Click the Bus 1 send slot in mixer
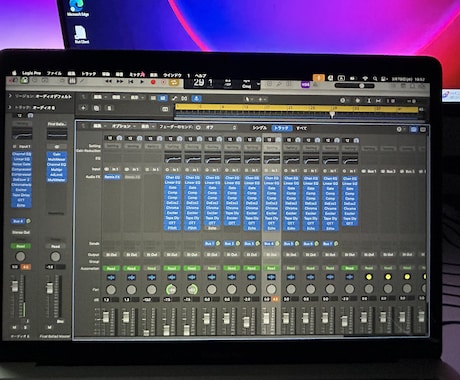 tap(209, 244)
